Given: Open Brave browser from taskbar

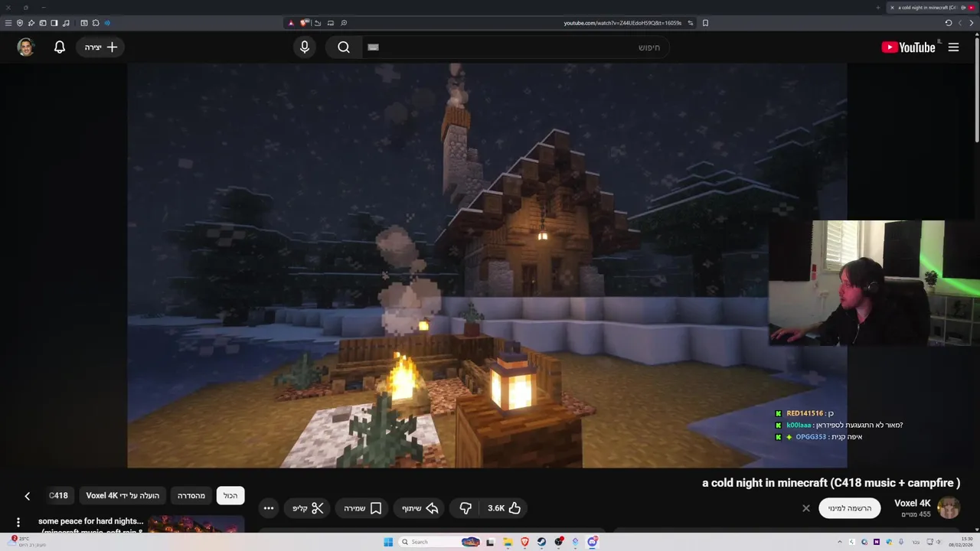Looking at the screenshot, I should 525,542.
